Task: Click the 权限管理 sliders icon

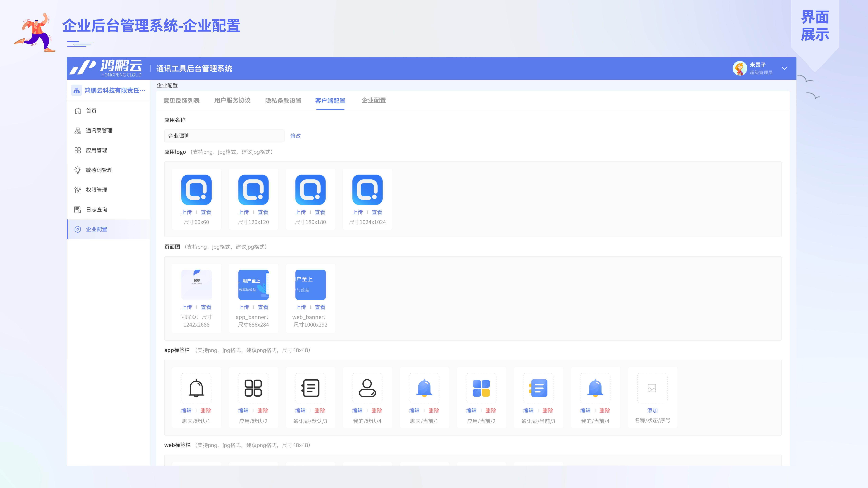Action: (78, 190)
